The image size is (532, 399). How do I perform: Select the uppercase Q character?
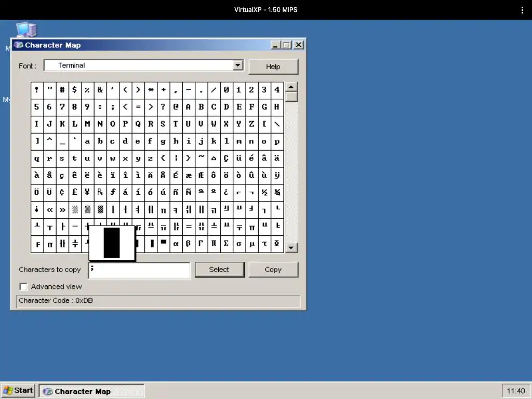138,124
